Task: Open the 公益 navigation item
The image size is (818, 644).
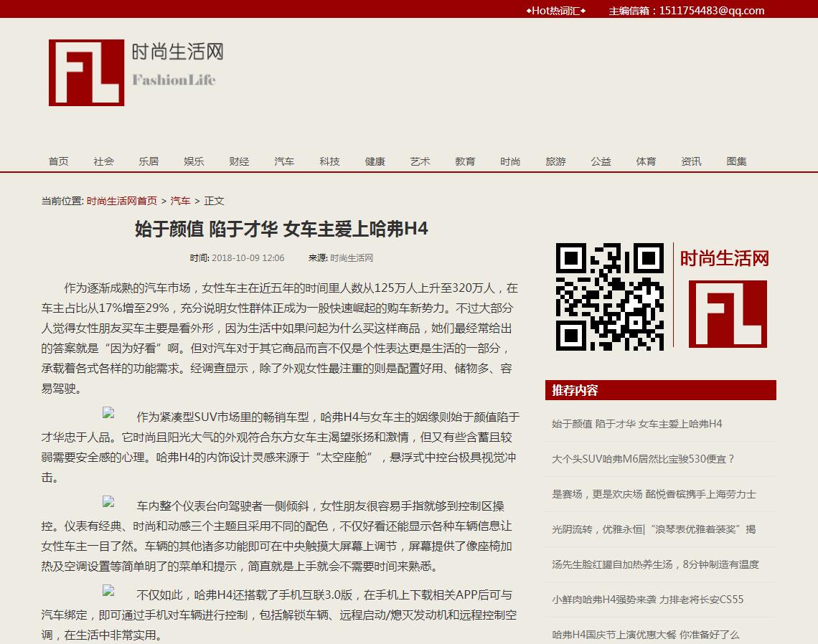Action: (x=601, y=161)
